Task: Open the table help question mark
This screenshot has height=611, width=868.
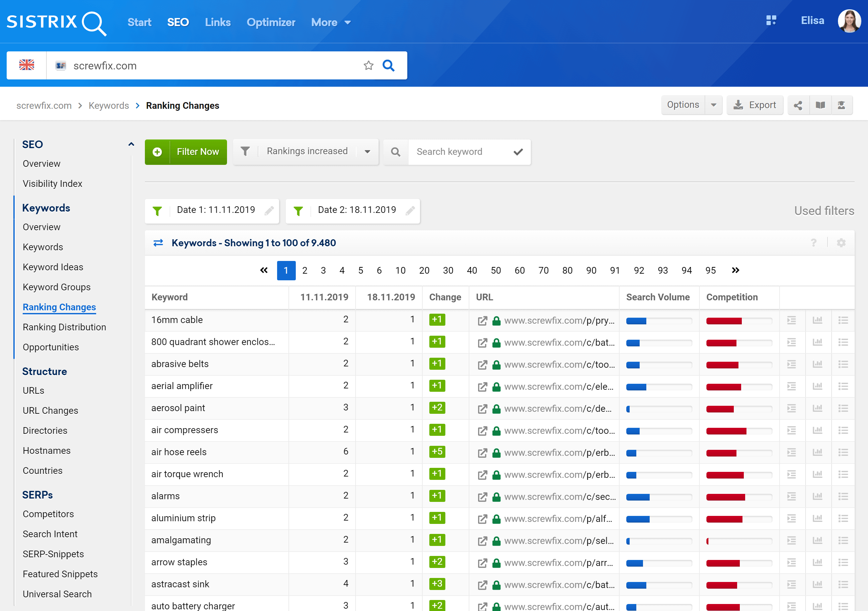Action: click(x=813, y=243)
